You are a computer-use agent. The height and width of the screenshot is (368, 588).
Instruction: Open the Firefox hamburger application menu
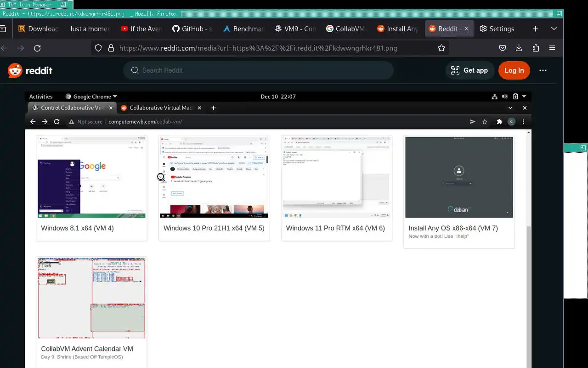tap(552, 48)
